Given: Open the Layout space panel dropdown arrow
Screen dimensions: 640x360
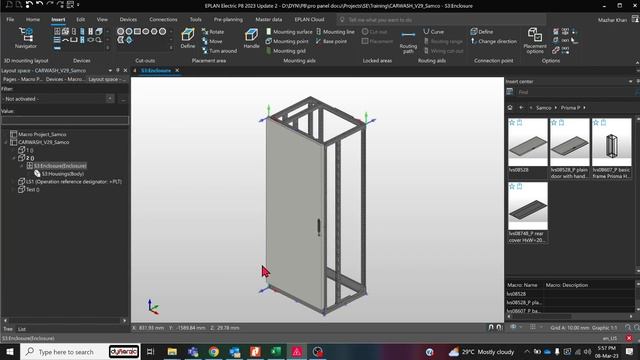Looking at the screenshot, I should (110, 71).
